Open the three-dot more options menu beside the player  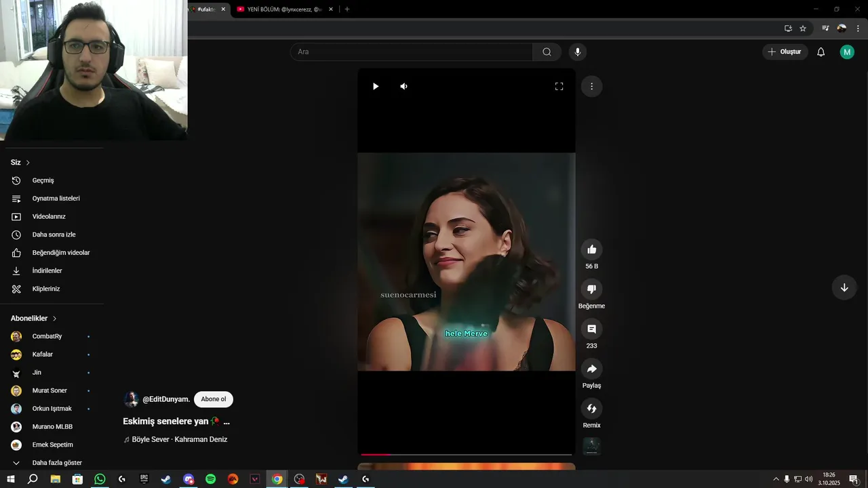coord(591,86)
